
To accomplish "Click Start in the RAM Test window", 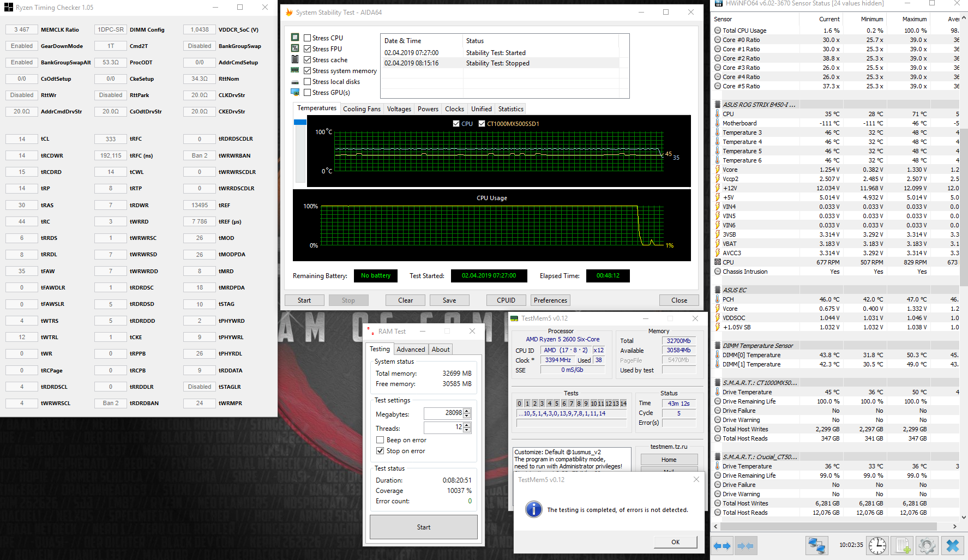I will pos(424,527).
